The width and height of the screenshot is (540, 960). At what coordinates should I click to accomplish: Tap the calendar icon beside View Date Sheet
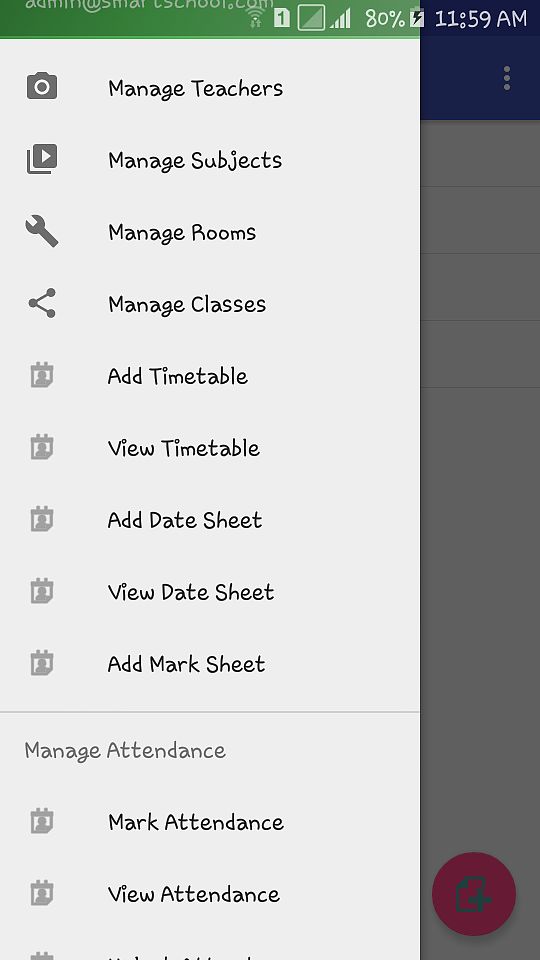pyautogui.click(x=42, y=591)
